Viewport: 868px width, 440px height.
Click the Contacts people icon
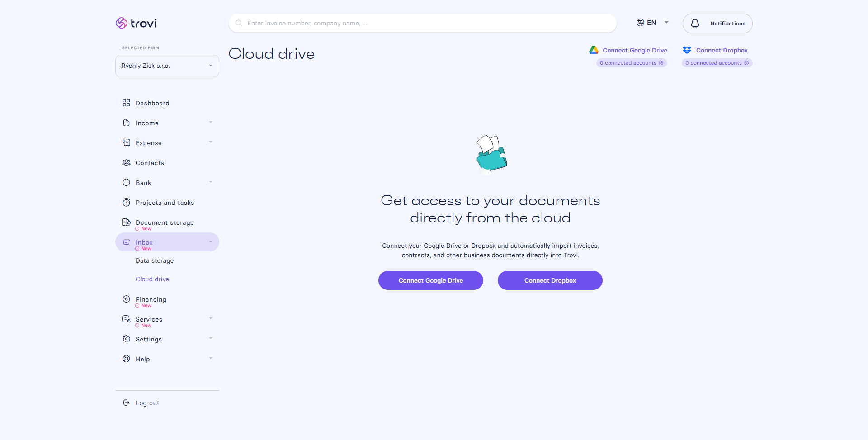click(x=126, y=162)
